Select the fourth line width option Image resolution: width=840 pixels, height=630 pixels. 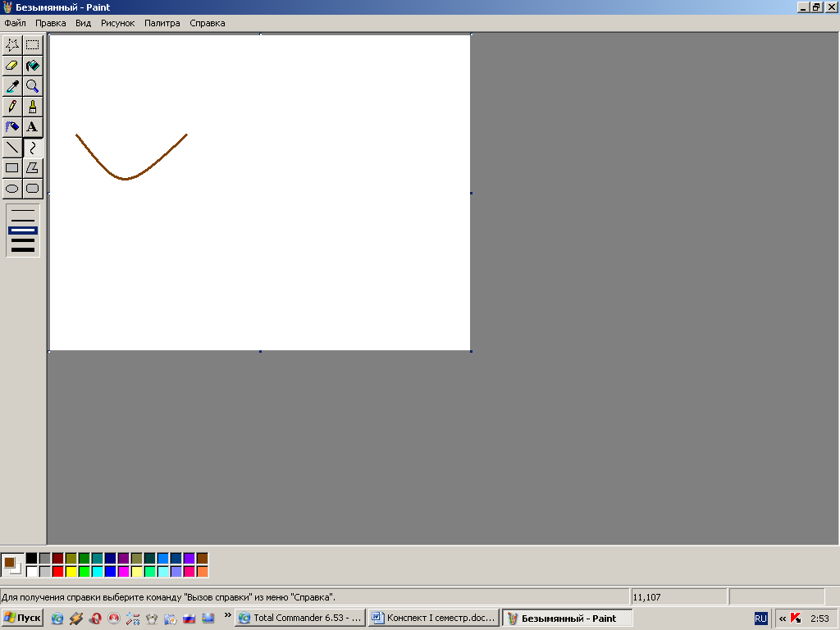tap(23, 240)
